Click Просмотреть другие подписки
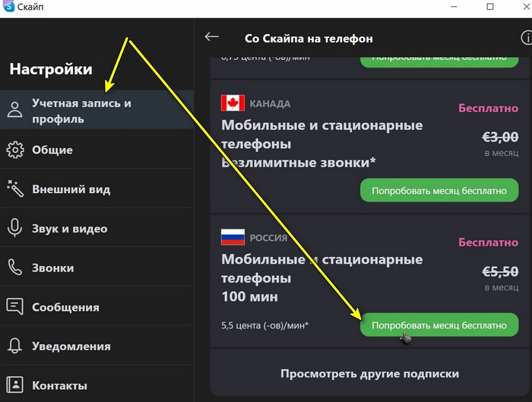This screenshot has height=402, width=532. click(369, 374)
